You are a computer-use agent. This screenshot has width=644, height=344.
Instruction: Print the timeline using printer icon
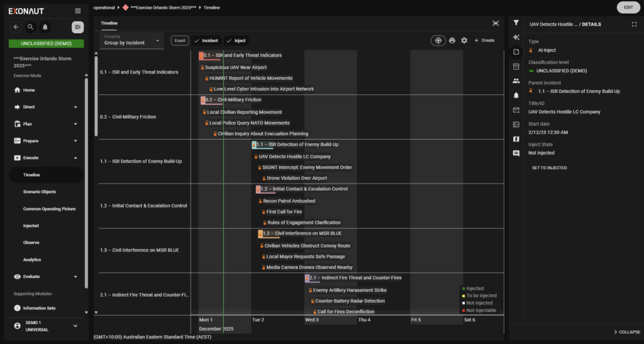click(452, 40)
